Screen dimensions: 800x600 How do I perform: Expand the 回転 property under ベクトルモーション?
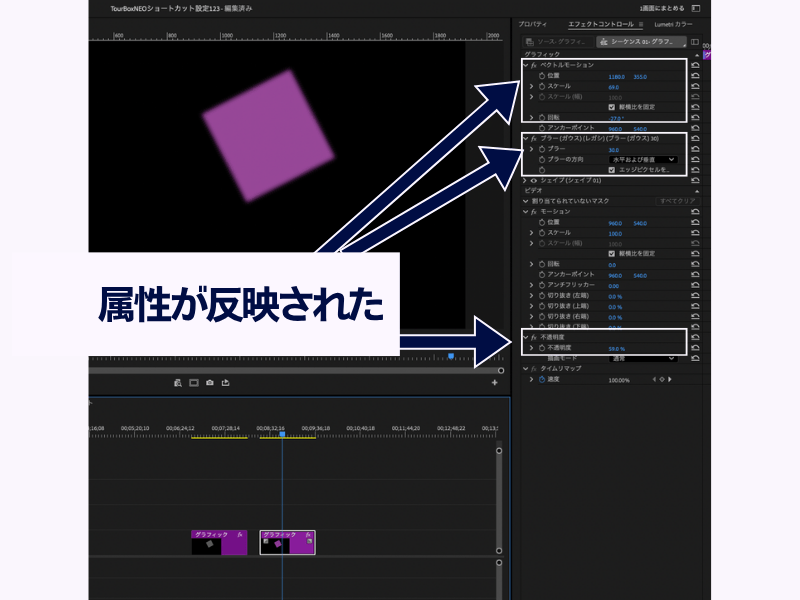(x=531, y=117)
